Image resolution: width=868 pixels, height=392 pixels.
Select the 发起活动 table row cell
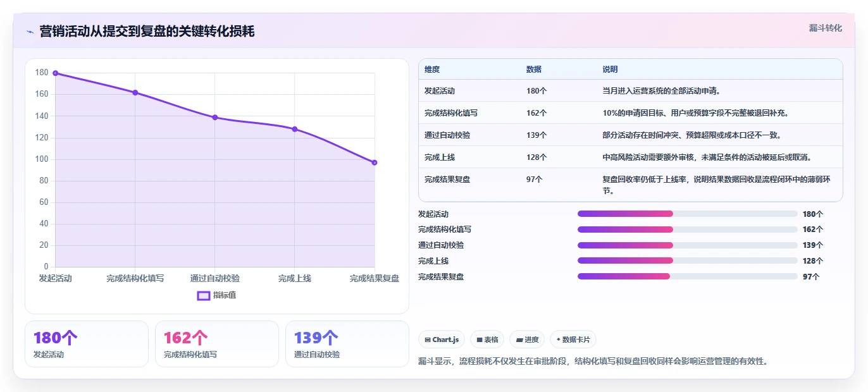click(x=440, y=91)
